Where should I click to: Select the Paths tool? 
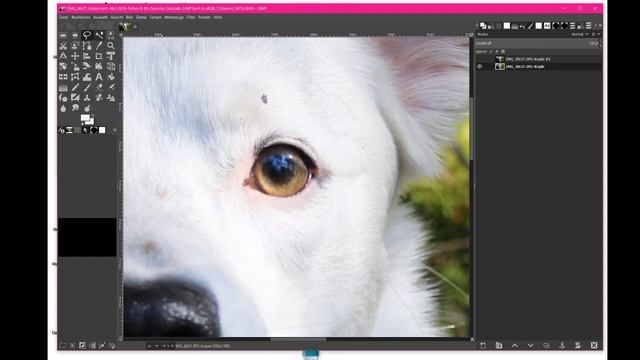87,46
